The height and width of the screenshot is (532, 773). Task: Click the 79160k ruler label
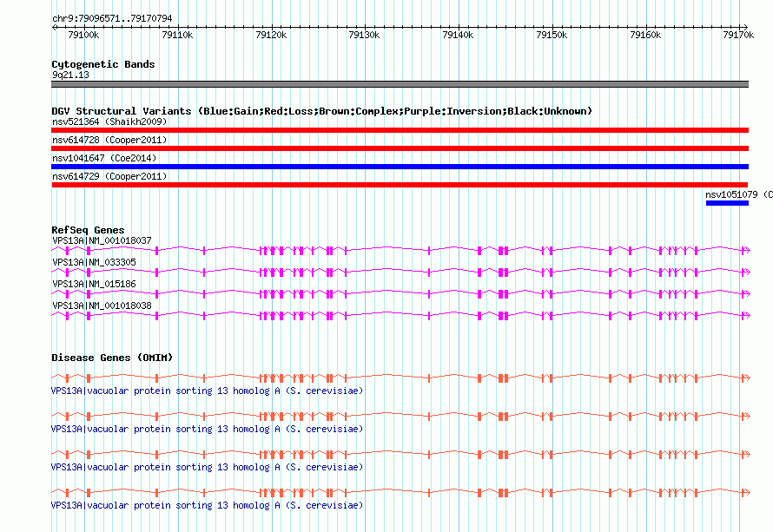click(645, 35)
